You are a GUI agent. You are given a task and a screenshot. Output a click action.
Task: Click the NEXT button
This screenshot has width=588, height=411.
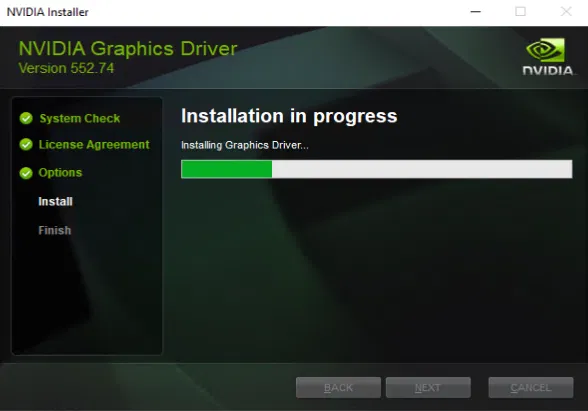tap(428, 387)
